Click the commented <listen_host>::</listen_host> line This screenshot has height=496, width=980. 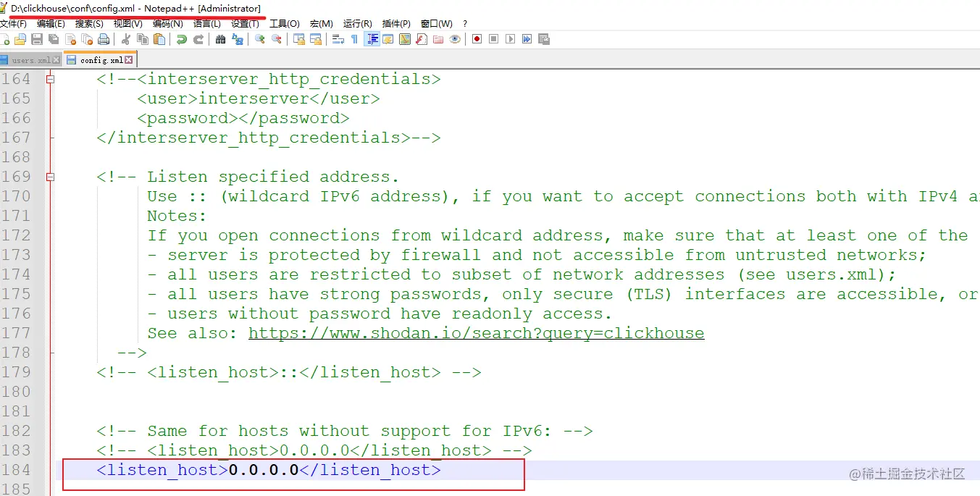[x=289, y=372]
